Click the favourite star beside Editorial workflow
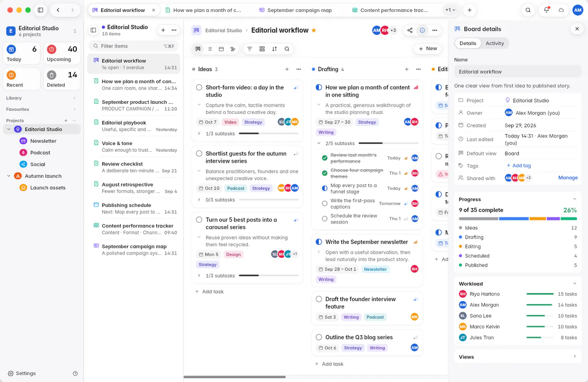This screenshot has height=382, width=588. [x=314, y=30]
